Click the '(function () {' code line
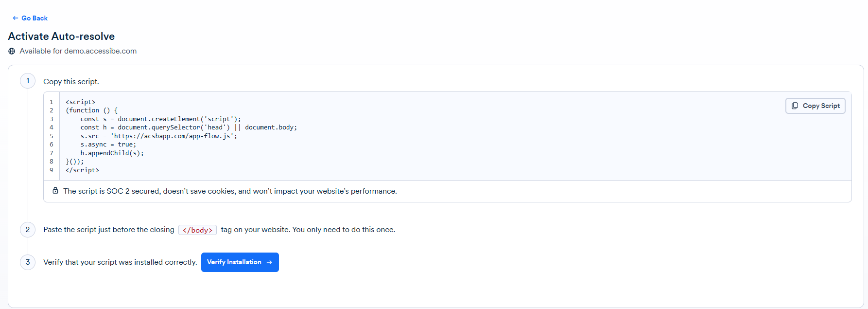This screenshot has width=868, height=309. pyautogui.click(x=91, y=110)
